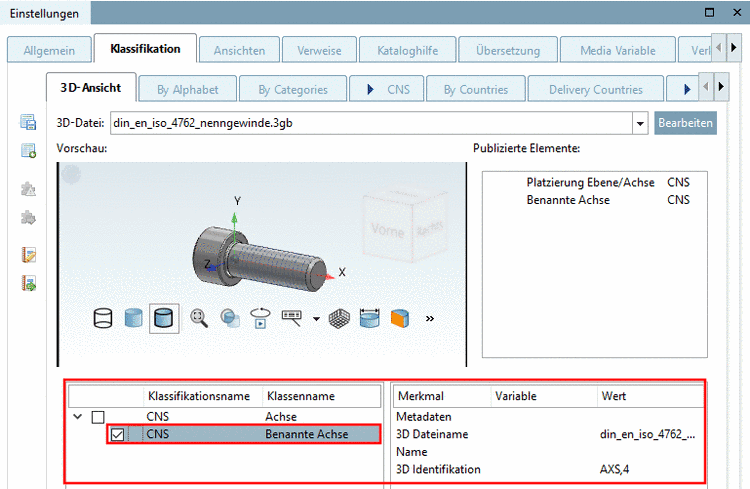Click the zoom to fit magnifier icon
The width and height of the screenshot is (750, 489).
(x=199, y=318)
